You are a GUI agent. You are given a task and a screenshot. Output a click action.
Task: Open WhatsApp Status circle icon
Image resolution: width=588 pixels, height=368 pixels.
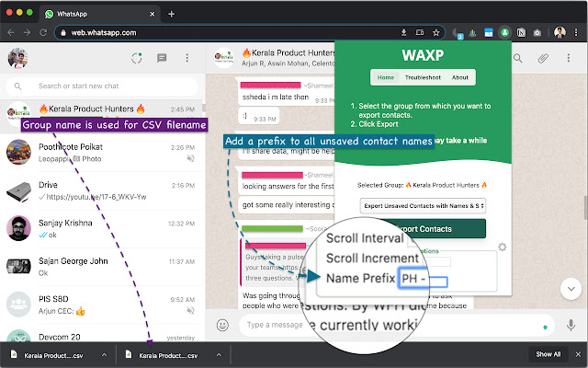click(137, 58)
